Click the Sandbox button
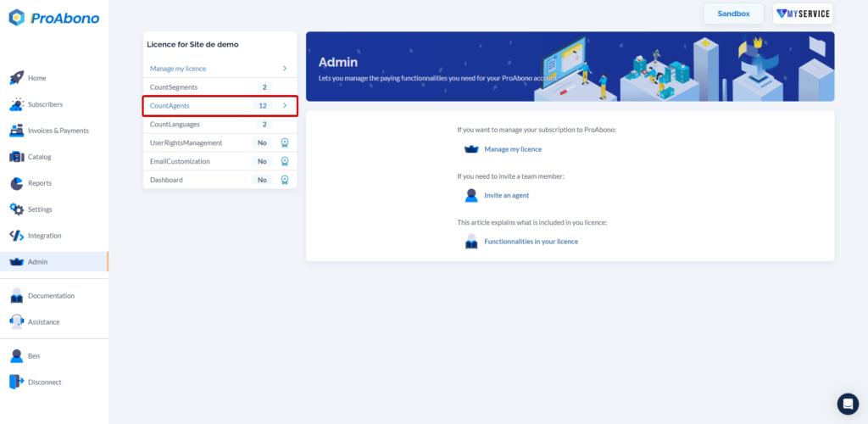The image size is (868, 424). tap(733, 14)
